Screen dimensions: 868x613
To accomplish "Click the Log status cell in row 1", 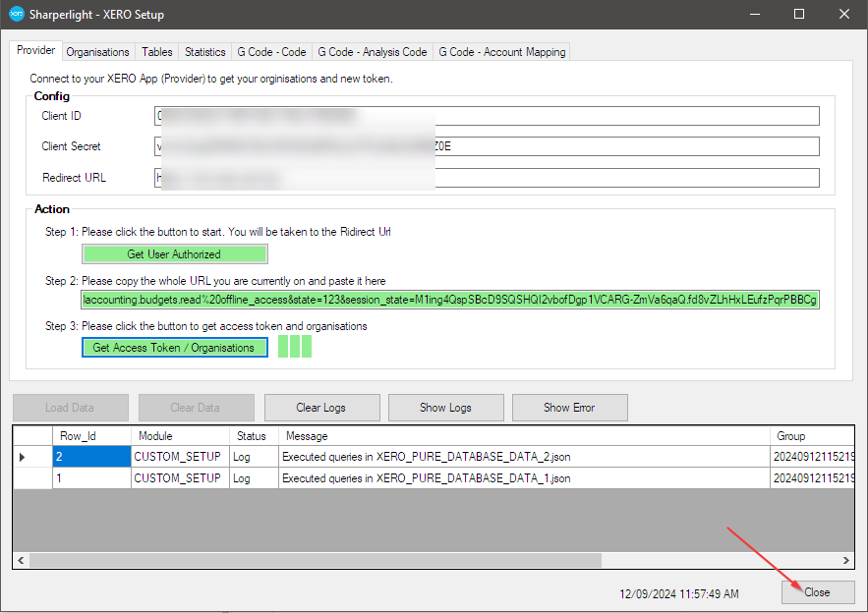I will [x=254, y=478].
